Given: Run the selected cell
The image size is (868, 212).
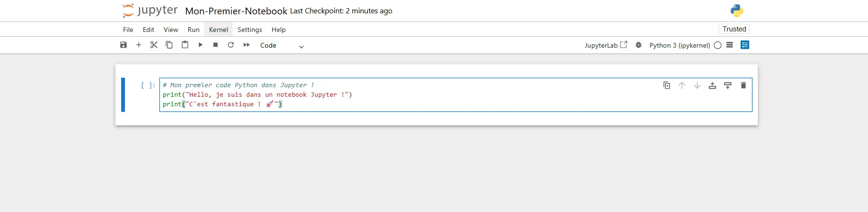Looking at the screenshot, I should point(200,45).
